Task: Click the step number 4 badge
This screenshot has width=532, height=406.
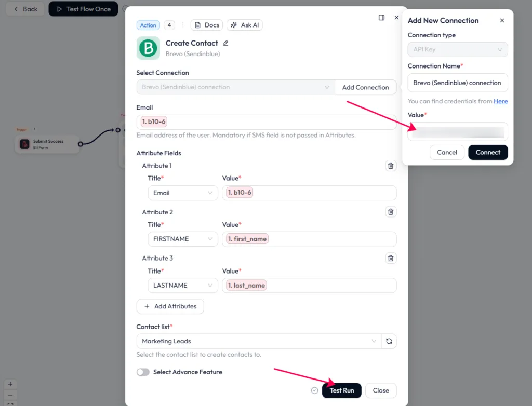Action: click(169, 25)
